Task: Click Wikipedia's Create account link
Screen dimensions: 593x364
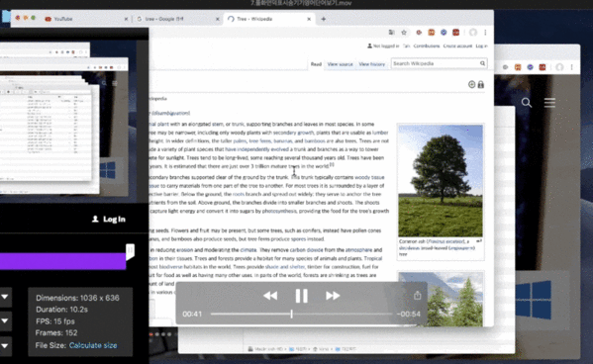Action: point(457,46)
